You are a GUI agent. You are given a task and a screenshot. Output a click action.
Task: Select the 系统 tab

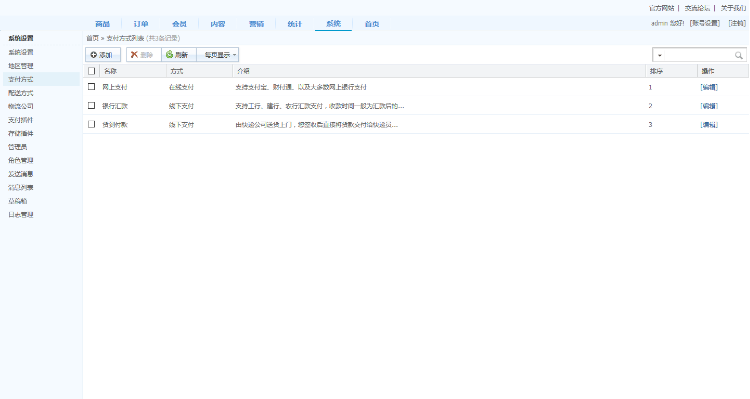(x=333, y=24)
